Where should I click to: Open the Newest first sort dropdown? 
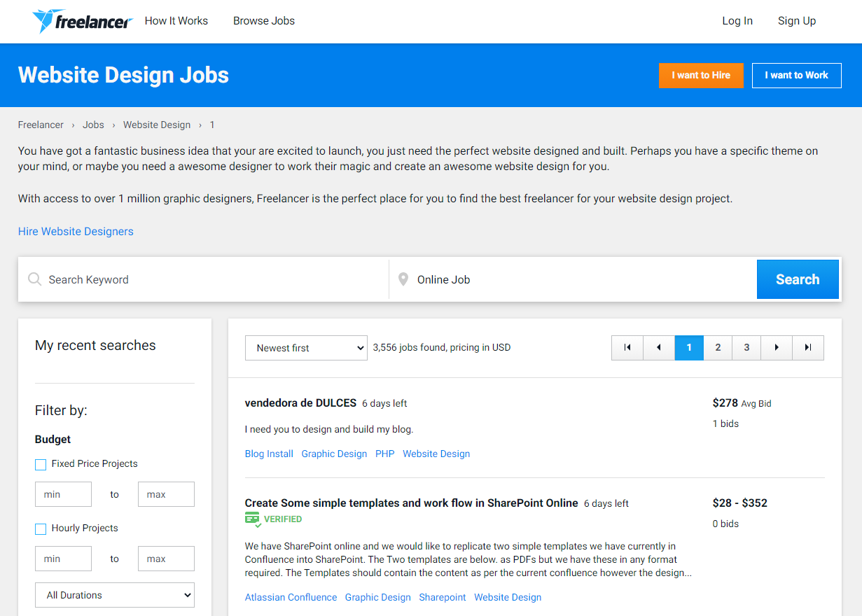pos(306,348)
